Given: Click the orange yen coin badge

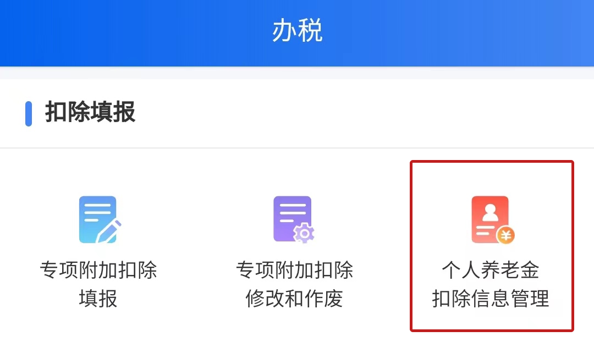Looking at the screenshot, I should coord(505,235).
